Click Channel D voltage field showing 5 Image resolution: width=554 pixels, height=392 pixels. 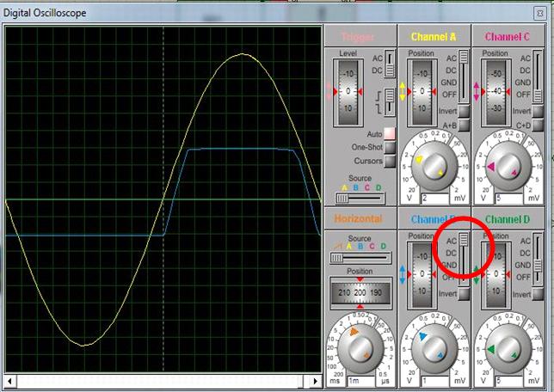click(509, 381)
